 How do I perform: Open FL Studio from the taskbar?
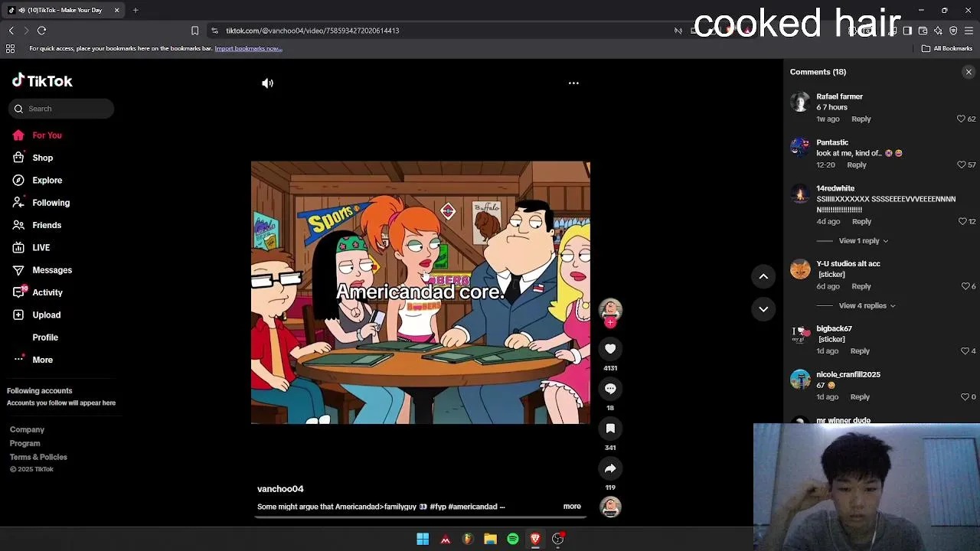[468, 540]
